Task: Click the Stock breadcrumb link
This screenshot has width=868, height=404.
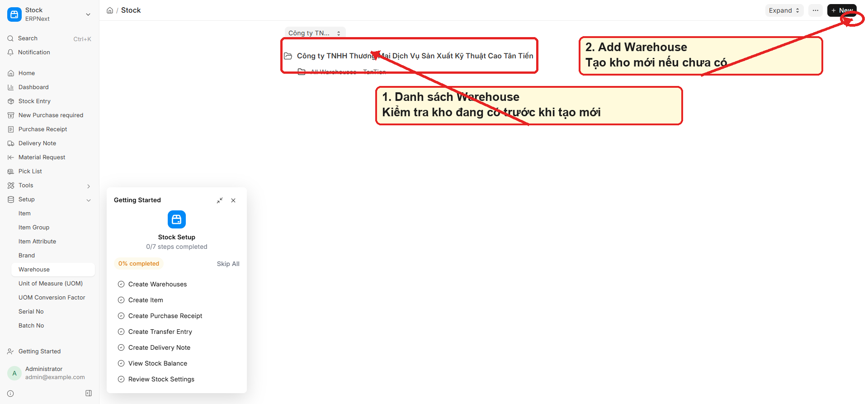Action: point(131,10)
